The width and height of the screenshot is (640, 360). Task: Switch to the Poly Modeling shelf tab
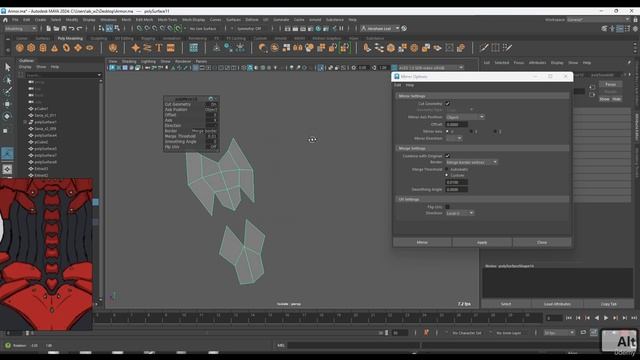(70, 38)
